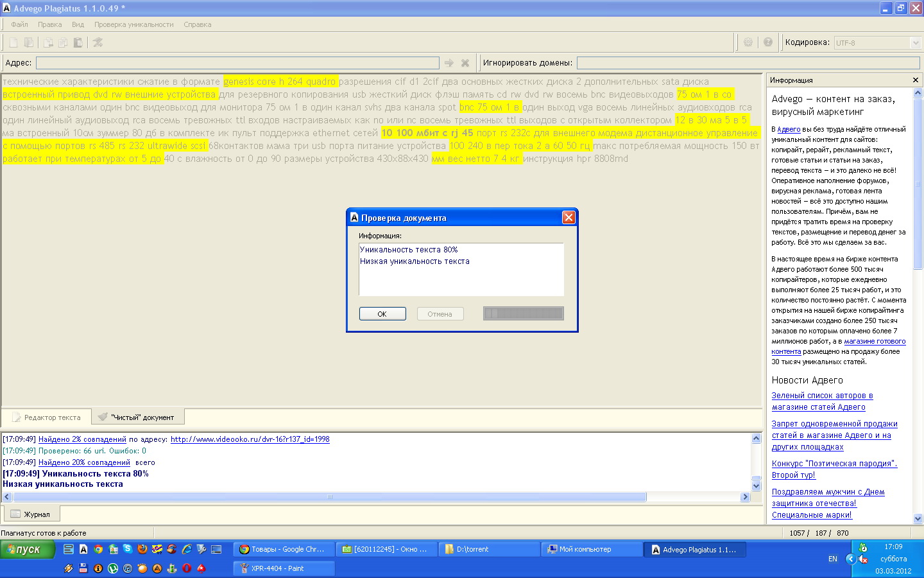This screenshot has width=924, height=578.
Task: Click the cancel X beside address field
Action: click(x=465, y=63)
